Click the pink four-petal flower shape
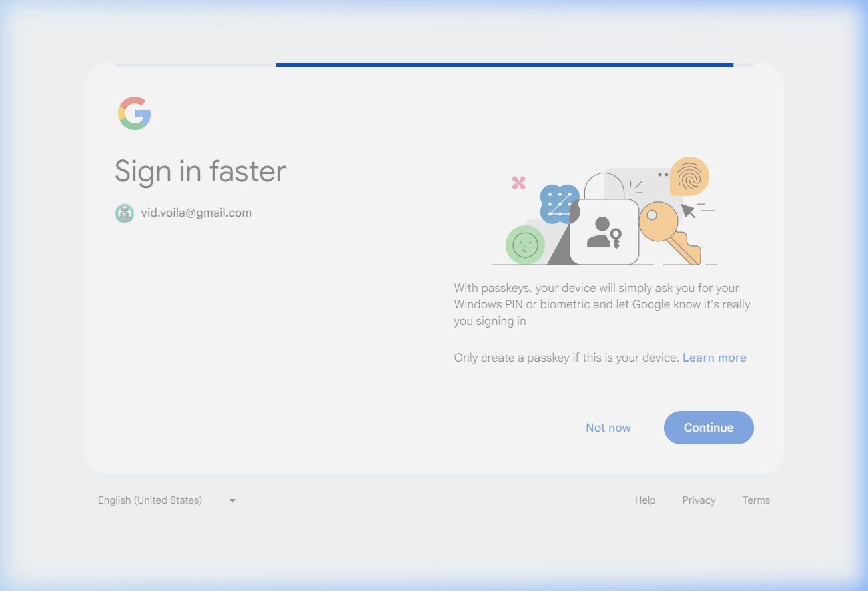The height and width of the screenshot is (591, 868). [519, 183]
